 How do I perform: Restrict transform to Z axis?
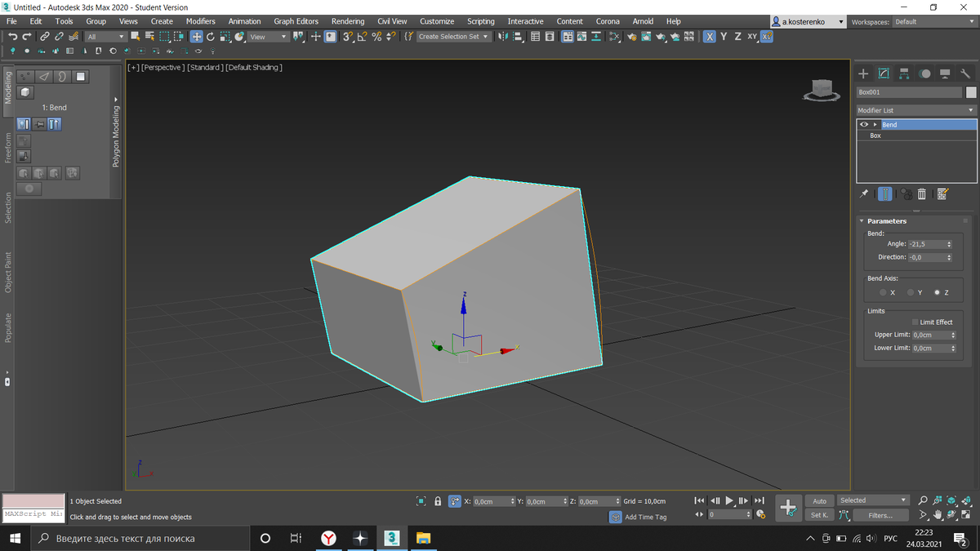tap(737, 37)
